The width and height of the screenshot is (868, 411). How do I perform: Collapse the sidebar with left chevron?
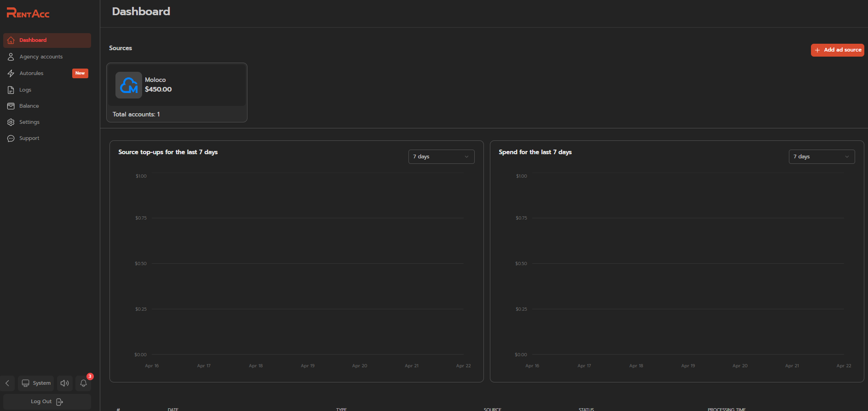(7, 383)
